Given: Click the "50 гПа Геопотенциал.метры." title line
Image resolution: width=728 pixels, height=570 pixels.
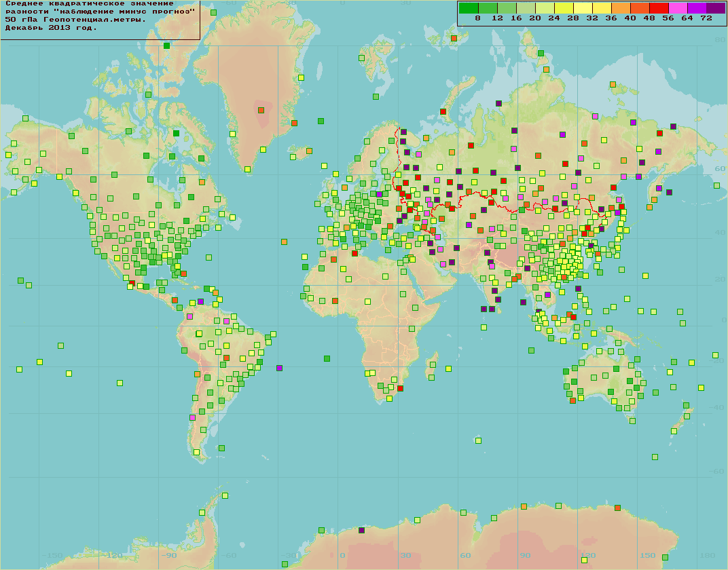Looking at the screenshot, I should pyautogui.click(x=75, y=20).
